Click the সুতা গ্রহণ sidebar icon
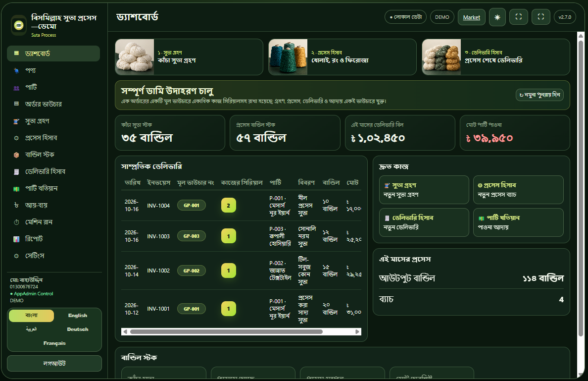This screenshot has width=588, height=381. click(x=16, y=121)
